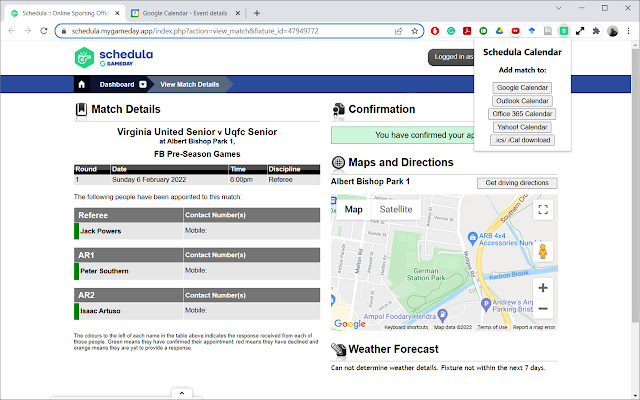Close the Google Calendar tab
The width and height of the screenshot is (640, 400).
pyautogui.click(x=238, y=13)
